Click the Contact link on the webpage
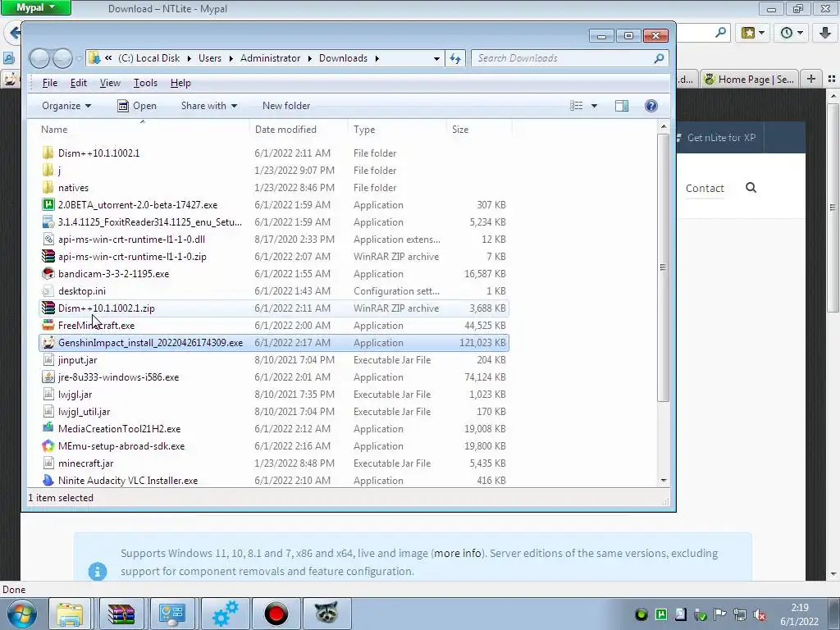Viewport: 840px width, 630px height. tap(705, 188)
